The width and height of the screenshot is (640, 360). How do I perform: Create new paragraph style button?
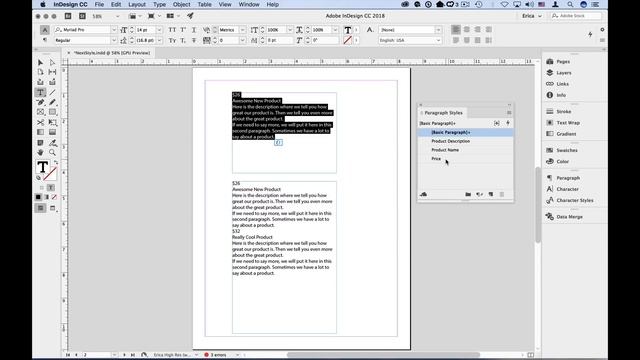pos(491,195)
